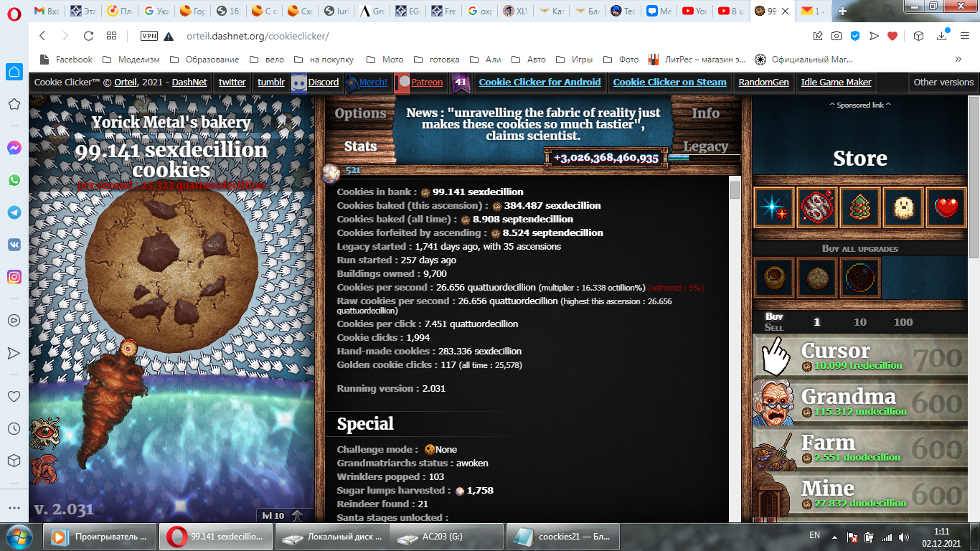980x551 pixels.
Task: Click the Opera snapshot camera icon
Action: tap(837, 36)
